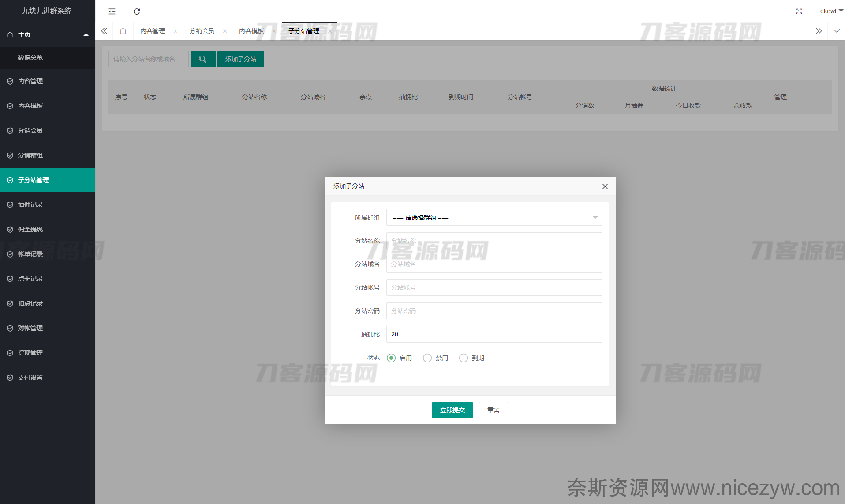Click the 分站密码 input field
The width and height of the screenshot is (845, 504).
click(494, 311)
